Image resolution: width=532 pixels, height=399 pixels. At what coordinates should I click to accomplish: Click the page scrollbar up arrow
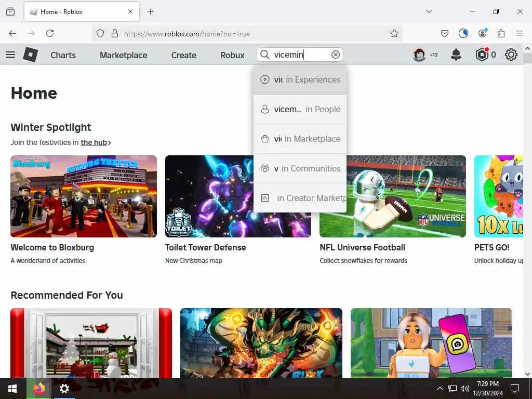pos(528,48)
